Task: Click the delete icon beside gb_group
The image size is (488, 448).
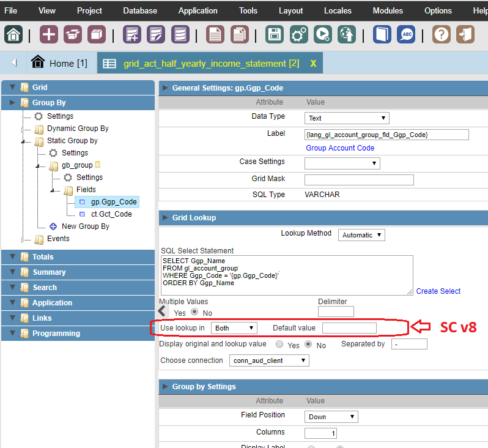Action: (x=98, y=164)
